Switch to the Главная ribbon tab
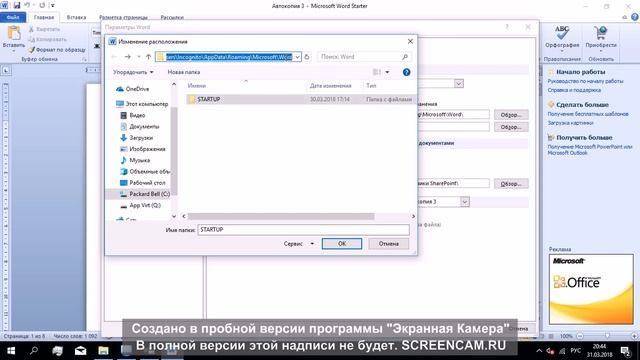This screenshot has width=640, height=360. pos(44,18)
